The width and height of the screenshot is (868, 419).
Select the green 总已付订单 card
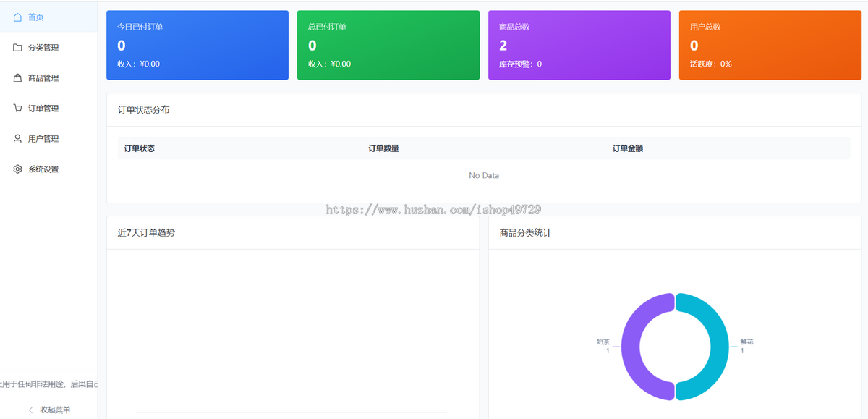pyautogui.click(x=388, y=45)
